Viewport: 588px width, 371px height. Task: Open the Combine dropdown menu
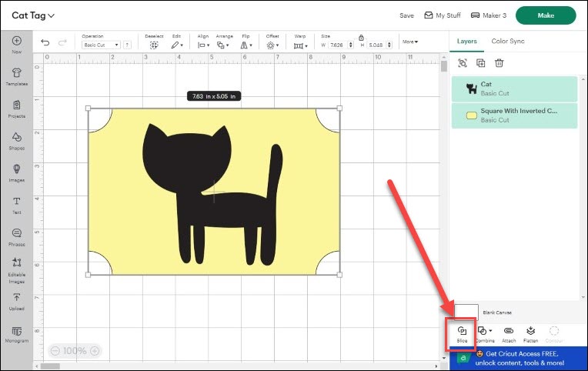[485, 331]
